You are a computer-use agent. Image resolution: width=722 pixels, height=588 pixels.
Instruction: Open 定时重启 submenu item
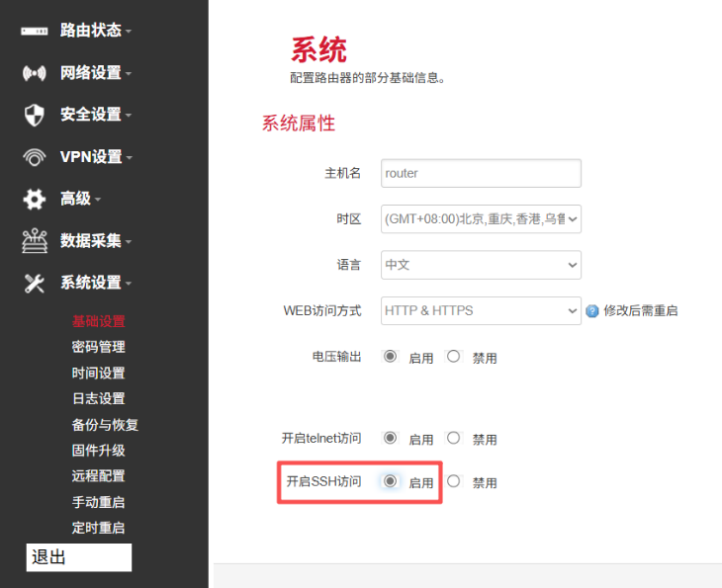pos(99,528)
